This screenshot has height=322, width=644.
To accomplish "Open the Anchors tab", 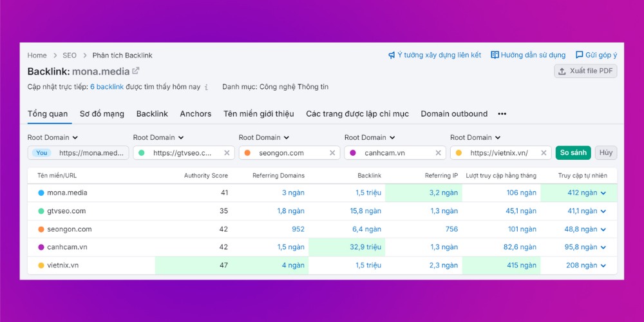I will [x=196, y=114].
